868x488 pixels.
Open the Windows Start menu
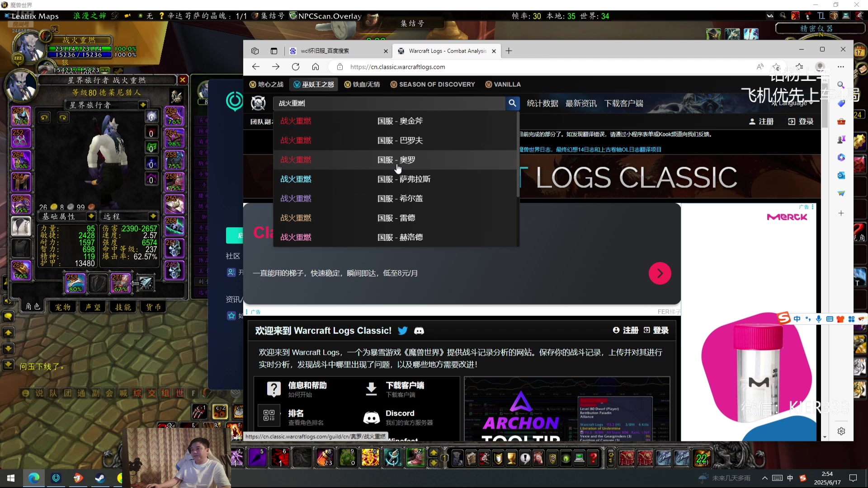click(x=11, y=478)
